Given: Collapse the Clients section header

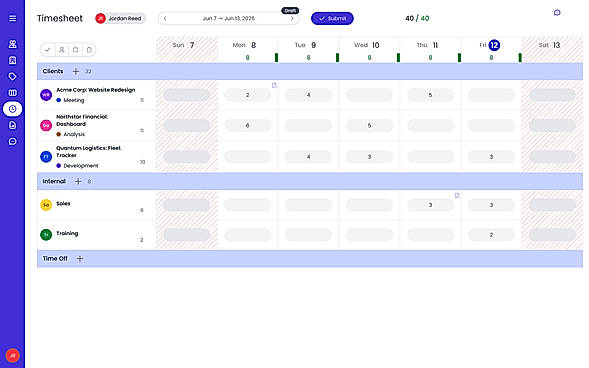Looking at the screenshot, I should click(x=310, y=71).
